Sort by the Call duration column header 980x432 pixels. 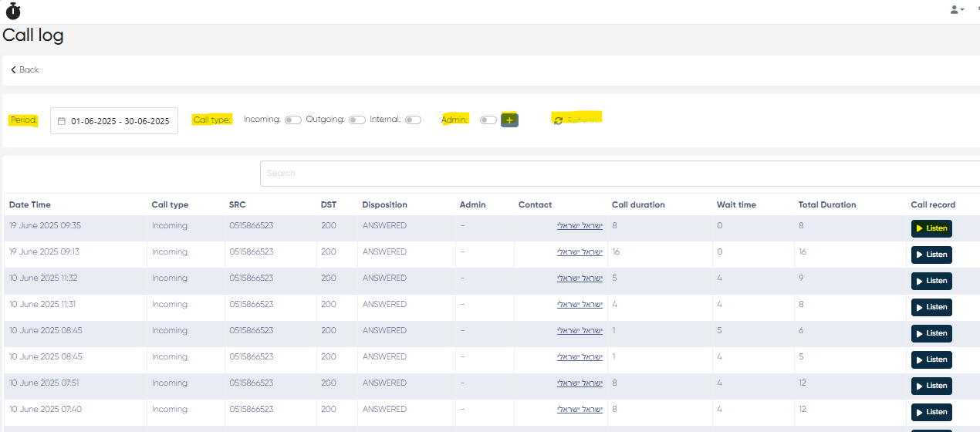coord(637,204)
